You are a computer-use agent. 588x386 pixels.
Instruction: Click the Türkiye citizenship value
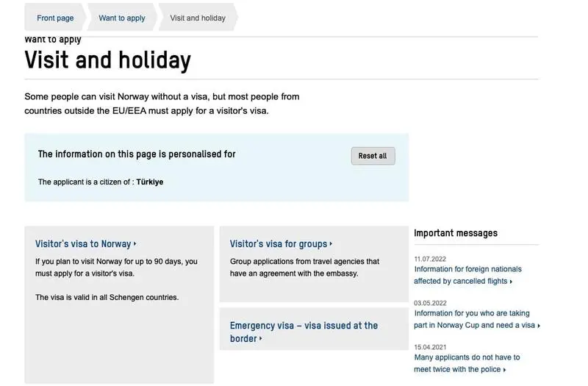[x=150, y=182]
